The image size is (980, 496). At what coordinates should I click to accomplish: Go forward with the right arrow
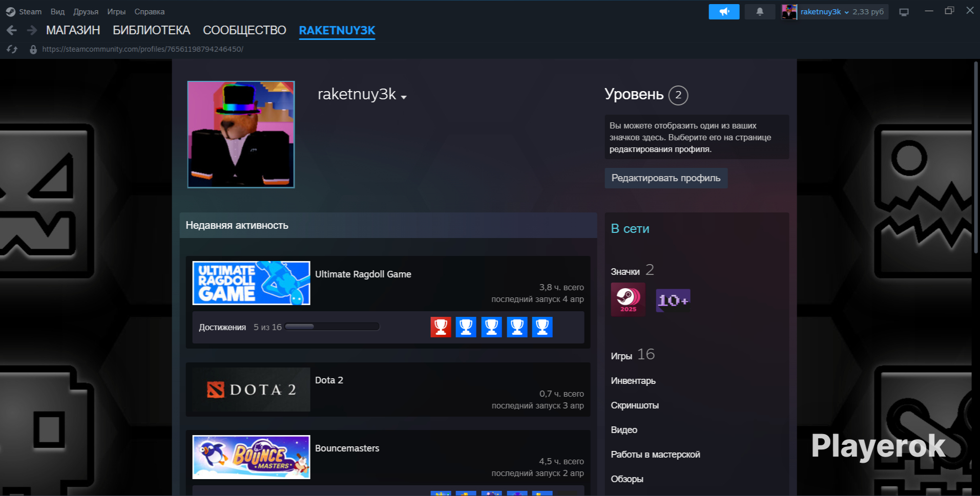point(32,31)
